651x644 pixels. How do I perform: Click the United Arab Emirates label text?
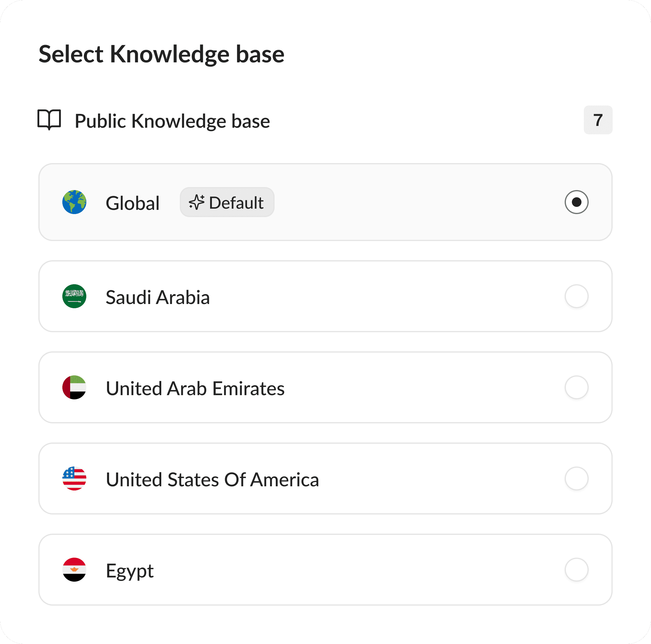(195, 388)
